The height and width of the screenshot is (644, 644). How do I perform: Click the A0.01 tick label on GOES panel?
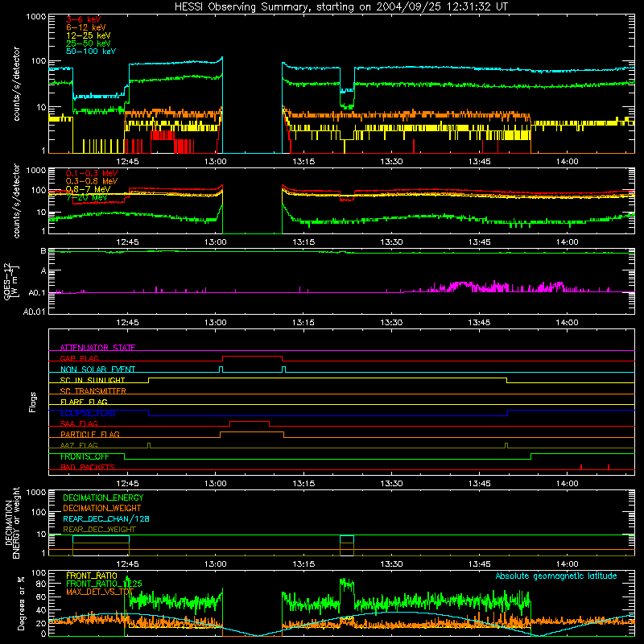35,312
